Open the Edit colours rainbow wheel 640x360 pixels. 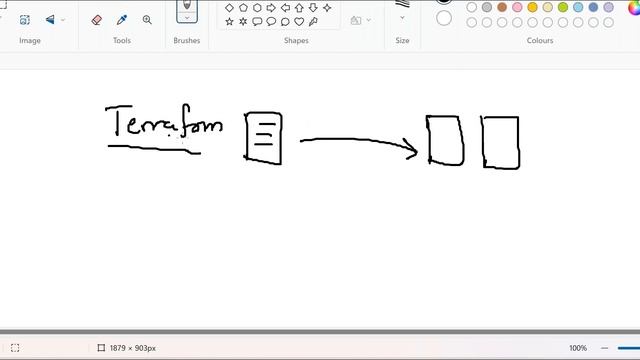(634, 7)
